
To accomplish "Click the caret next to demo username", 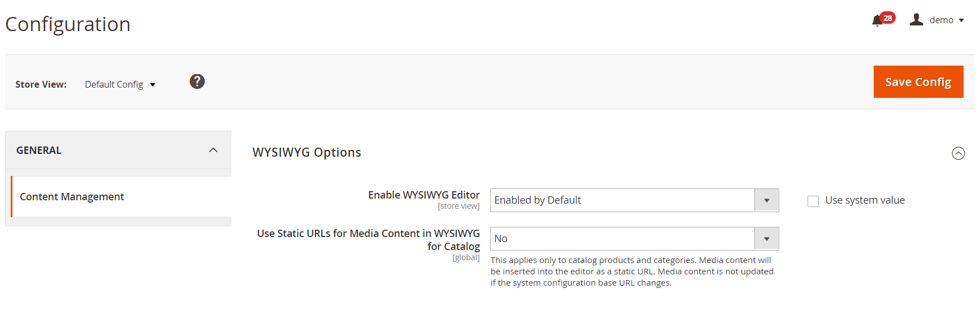I will coord(961,20).
